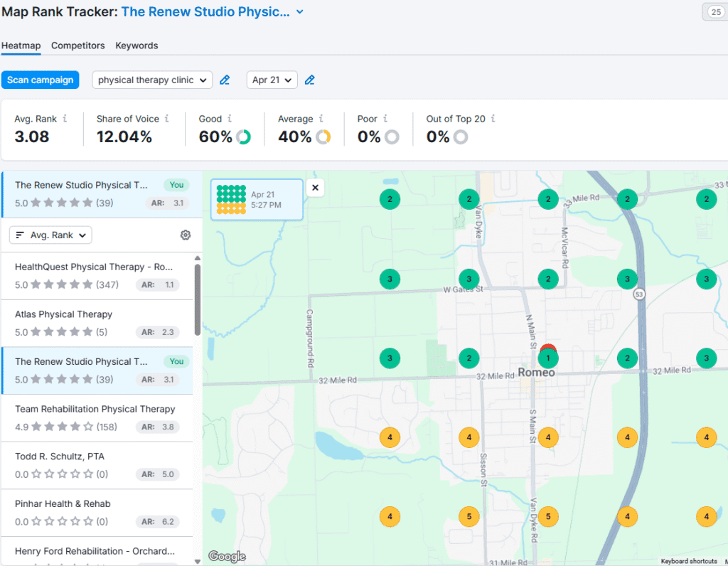Viewport: 728px width, 566px height.
Task: Open the Out of Top 20 ring chart
Action: pyautogui.click(x=461, y=137)
